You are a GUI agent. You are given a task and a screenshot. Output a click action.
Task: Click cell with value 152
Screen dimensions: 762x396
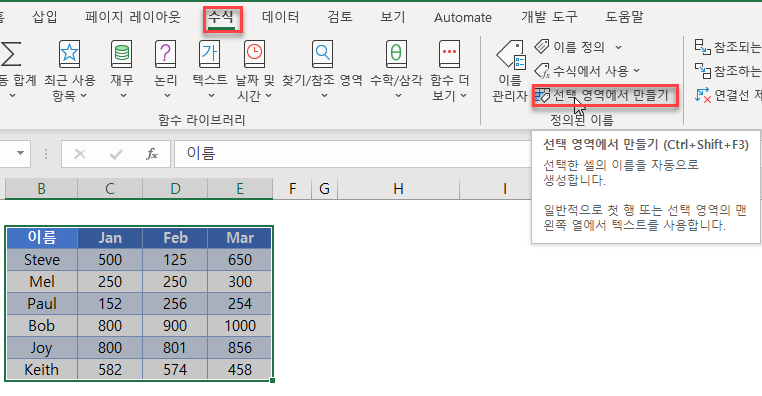click(x=110, y=304)
